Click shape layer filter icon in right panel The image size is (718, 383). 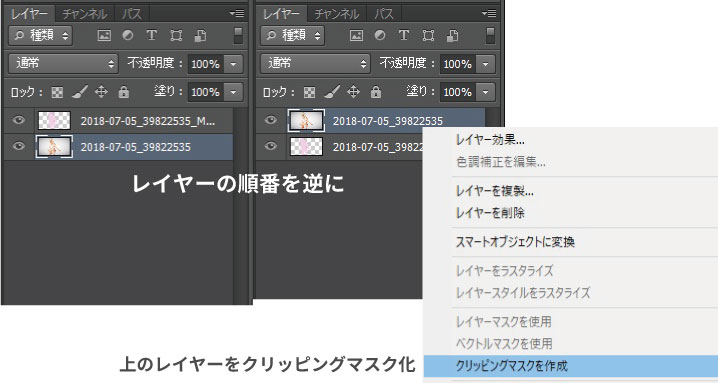pos(428,36)
